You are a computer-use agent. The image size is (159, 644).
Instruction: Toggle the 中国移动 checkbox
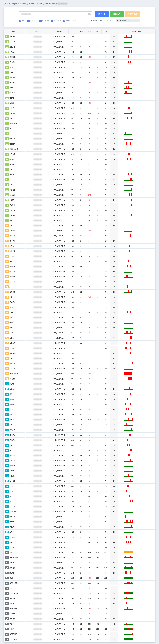pos(52,21)
